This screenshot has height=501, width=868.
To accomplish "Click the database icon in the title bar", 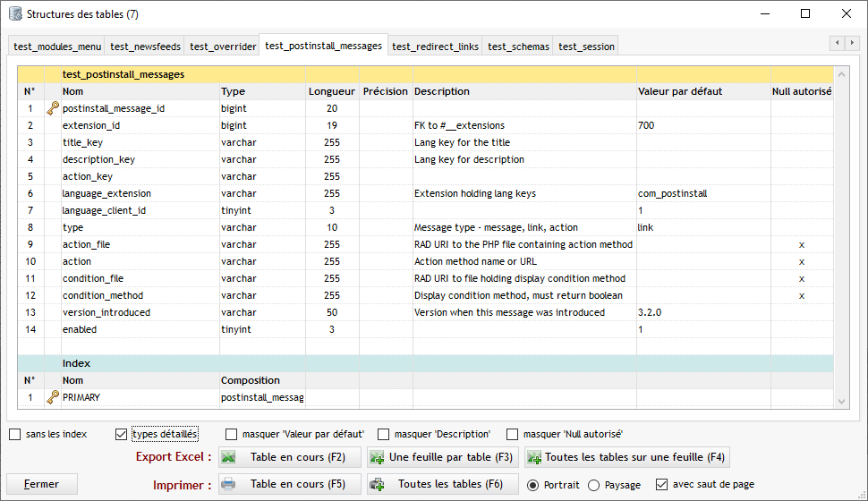I will point(14,14).
